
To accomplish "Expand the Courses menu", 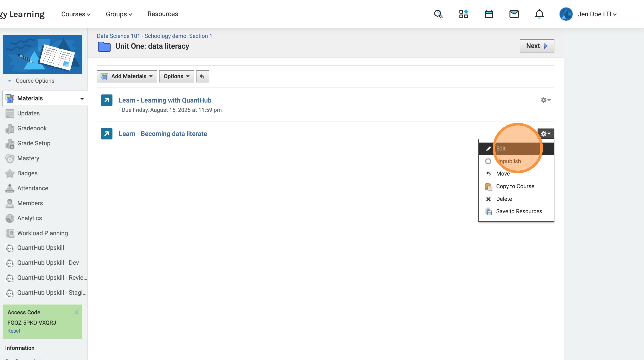I will click(76, 14).
